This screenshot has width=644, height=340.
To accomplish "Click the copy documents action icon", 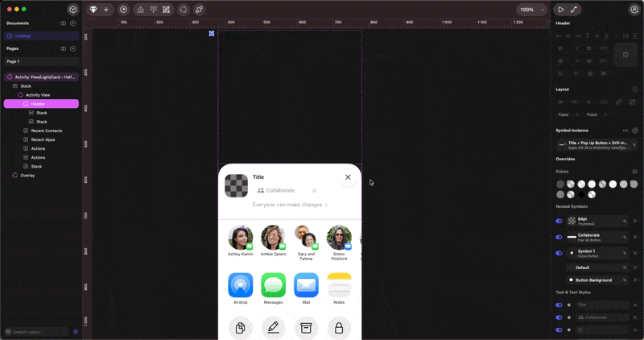I will 240,328.
